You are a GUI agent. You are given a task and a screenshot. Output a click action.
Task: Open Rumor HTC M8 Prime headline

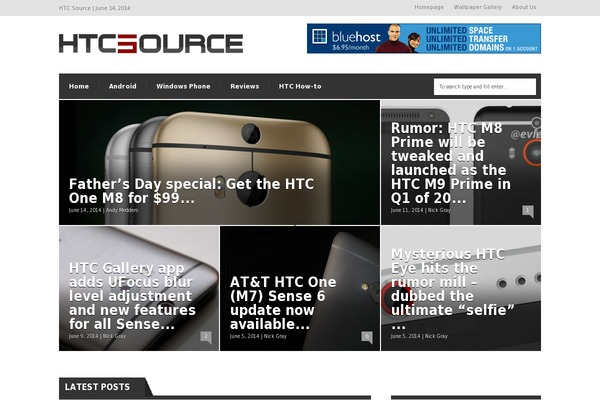pyautogui.click(x=451, y=163)
